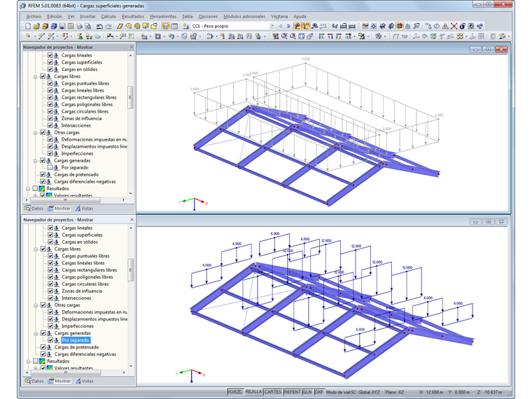This screenshot has width=532, height=399.
Task: Click the green figures icon
Action: click(89, 36)
